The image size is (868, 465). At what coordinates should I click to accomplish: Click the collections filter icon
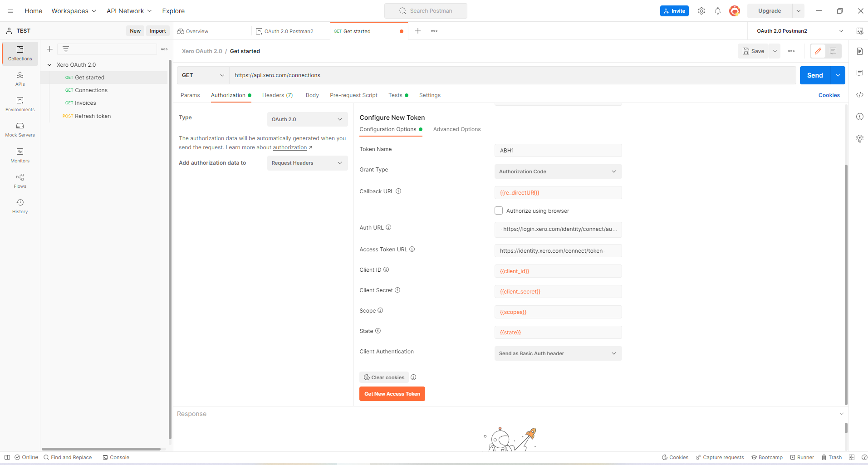(66, 49)
